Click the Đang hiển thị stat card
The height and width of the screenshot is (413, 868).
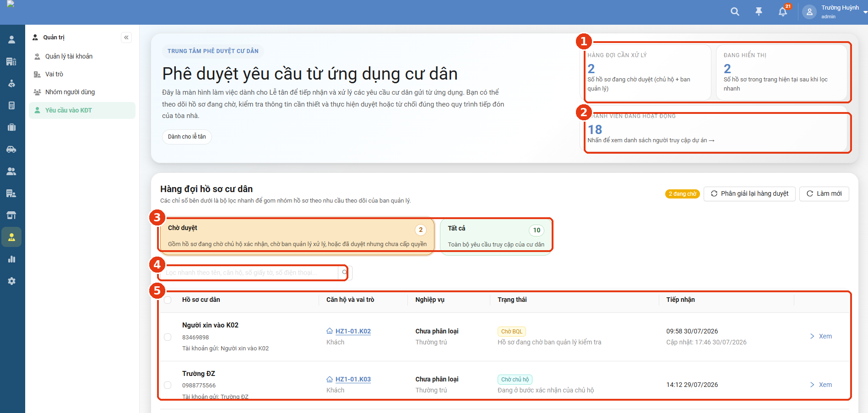pyautogui.click(x=782, y=72)
